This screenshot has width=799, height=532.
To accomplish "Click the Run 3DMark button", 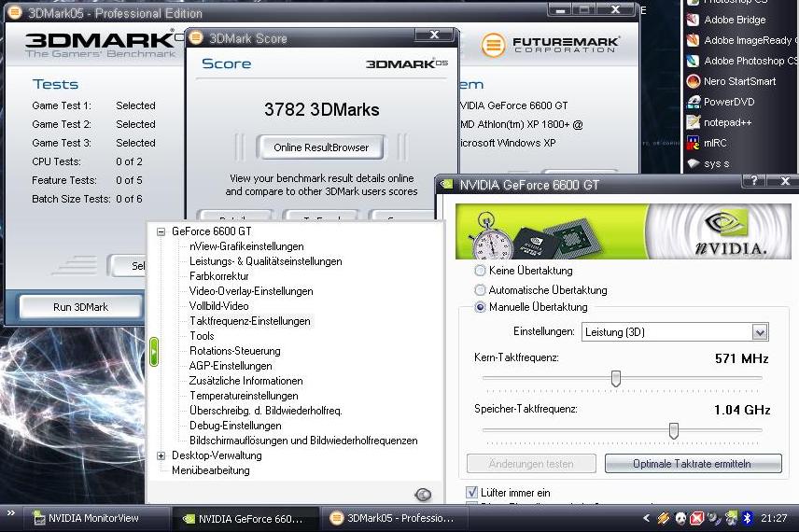I will (80, 307).
